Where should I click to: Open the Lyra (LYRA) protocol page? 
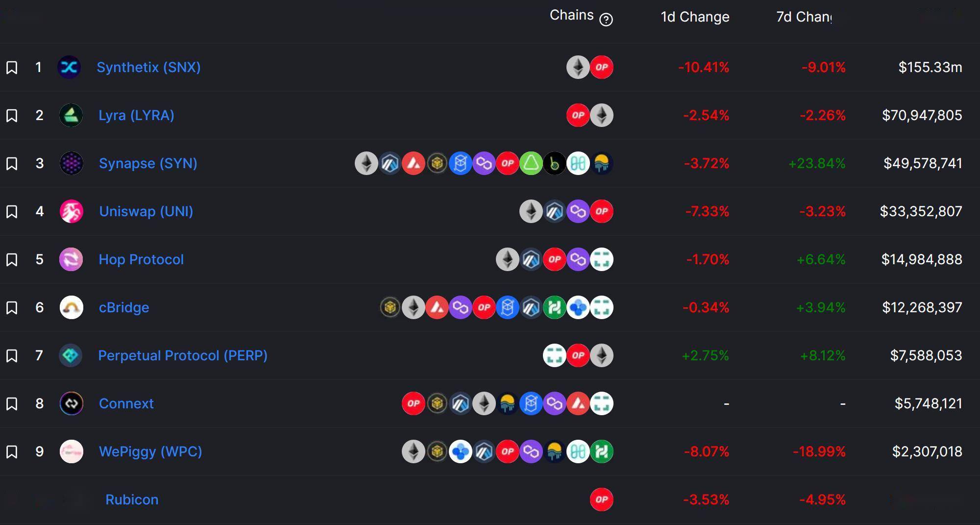tap(136, 115)
